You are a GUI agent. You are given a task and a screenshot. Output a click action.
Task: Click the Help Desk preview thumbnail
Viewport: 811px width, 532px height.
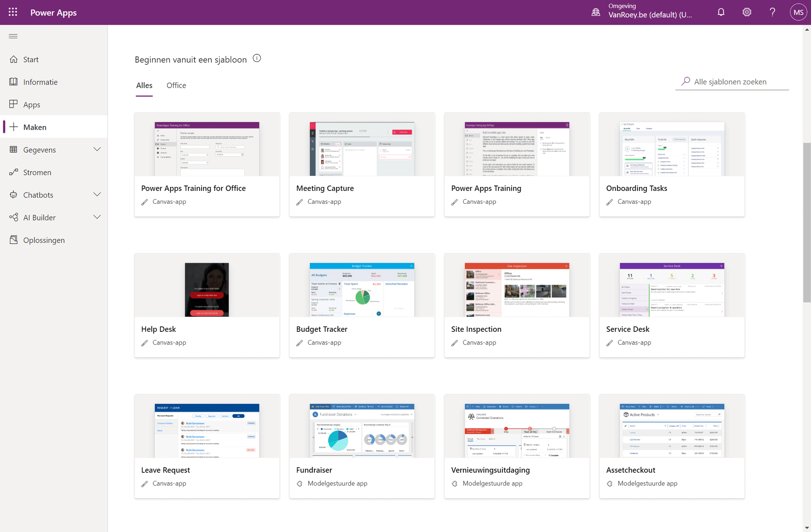click(x=207, y=290)
